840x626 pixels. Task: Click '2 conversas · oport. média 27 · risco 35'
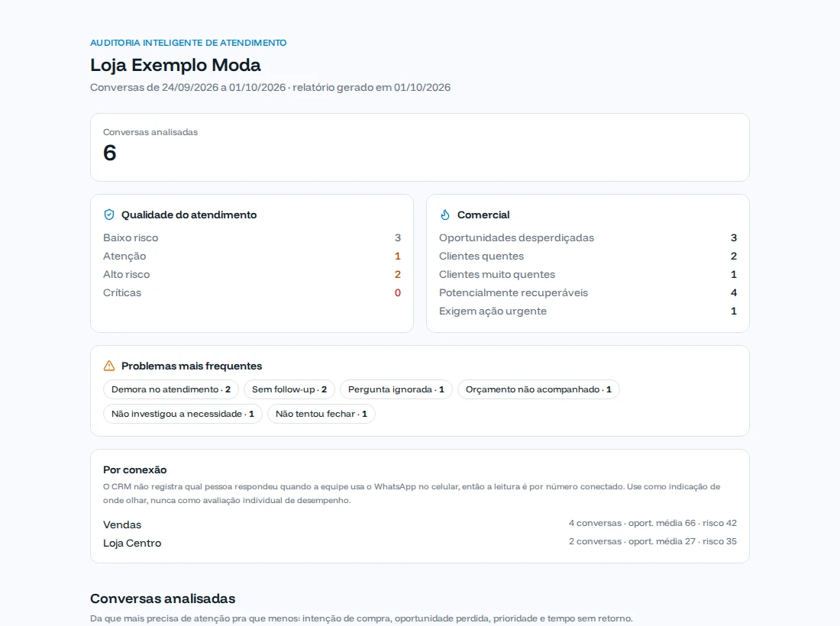tap(652, 541)
